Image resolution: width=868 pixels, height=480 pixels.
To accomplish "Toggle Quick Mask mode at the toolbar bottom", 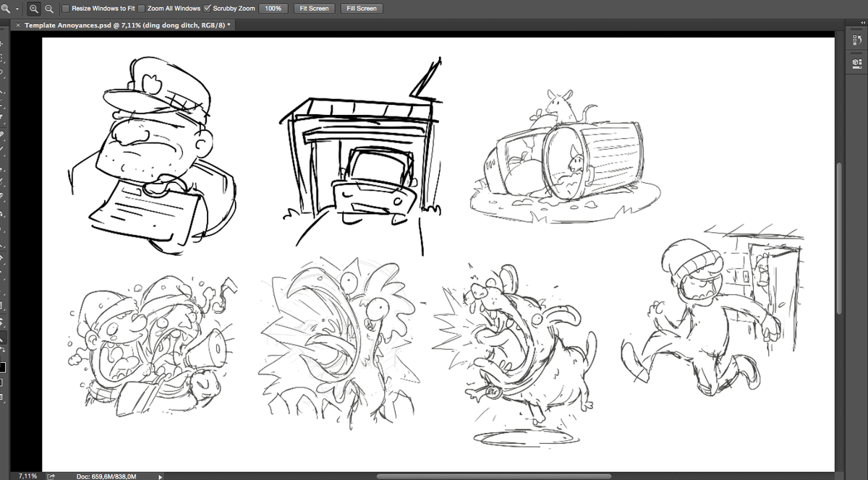I will point(4,381).
